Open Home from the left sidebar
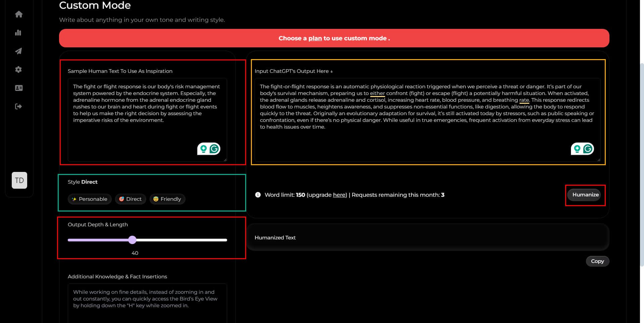This screenshot has width=644, height=323. (19, 14)
